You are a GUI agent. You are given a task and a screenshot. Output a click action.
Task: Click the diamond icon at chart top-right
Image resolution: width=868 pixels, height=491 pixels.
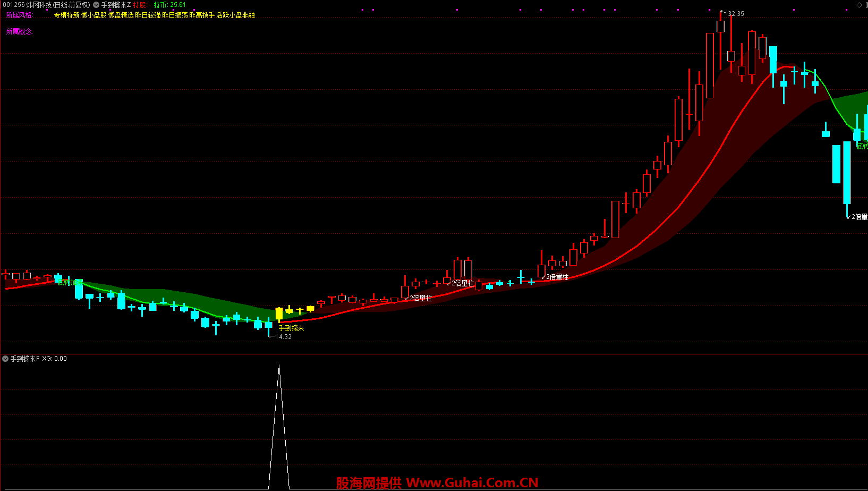click(860, 5)
